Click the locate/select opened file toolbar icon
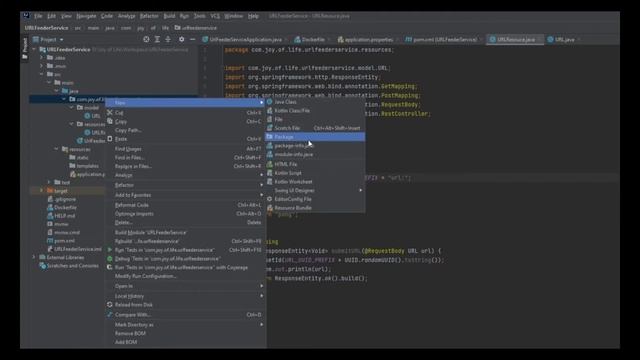Image resolution: width=640 pixels, height=360 pixels. (146, 39)
